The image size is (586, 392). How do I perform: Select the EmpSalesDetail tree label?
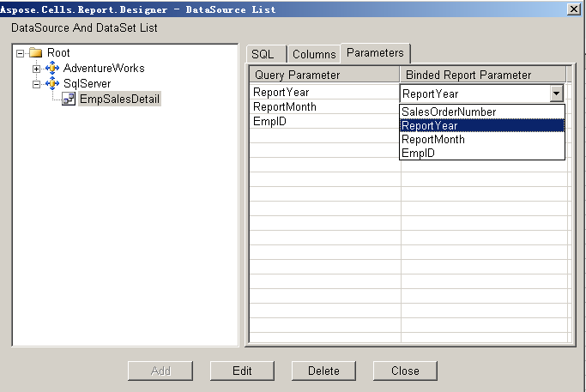pos(119,99)
